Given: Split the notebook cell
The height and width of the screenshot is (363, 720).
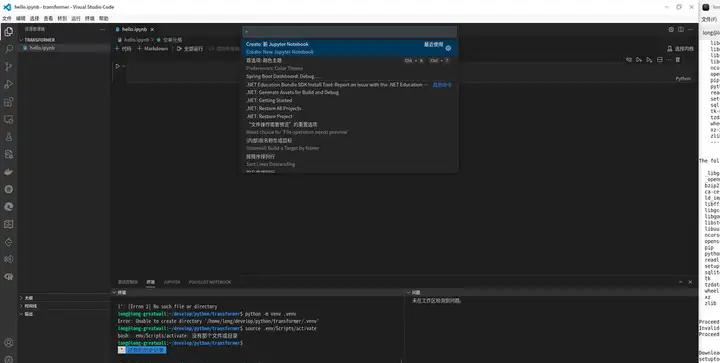Looking at the screenshot, I should [x=660, y=60].
